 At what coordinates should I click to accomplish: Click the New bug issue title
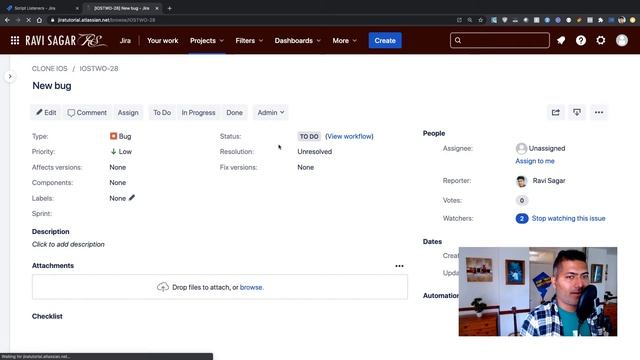click(x=52, y=86)
